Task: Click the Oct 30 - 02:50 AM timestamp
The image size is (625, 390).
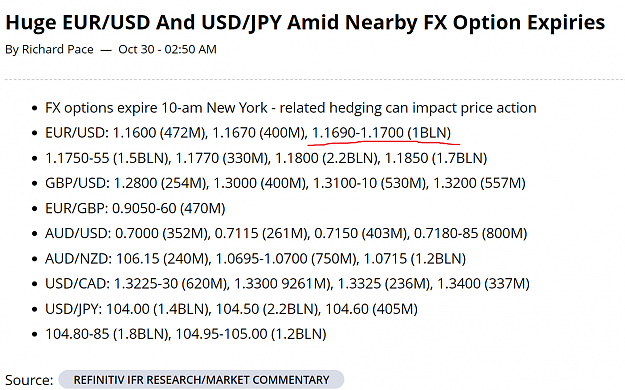Action: 167,49
